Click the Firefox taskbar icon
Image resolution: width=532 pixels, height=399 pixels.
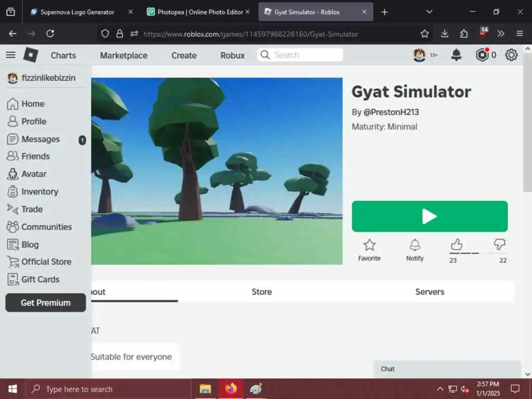pyautogui.click(x=231, y=389)
